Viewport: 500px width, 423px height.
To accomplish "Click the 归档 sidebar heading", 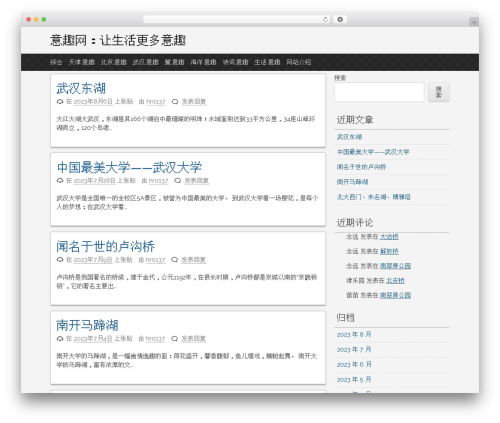I will [x=345, y=318].
